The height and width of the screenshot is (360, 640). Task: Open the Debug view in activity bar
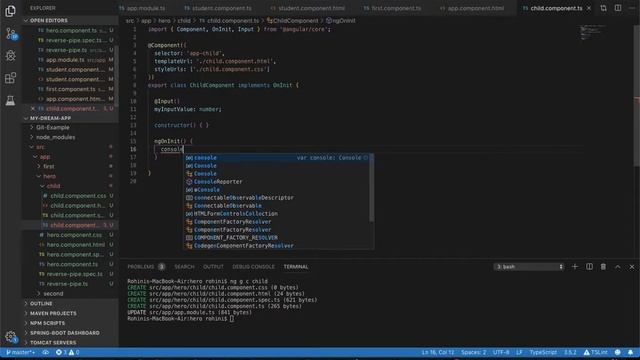tap(10, 56)
